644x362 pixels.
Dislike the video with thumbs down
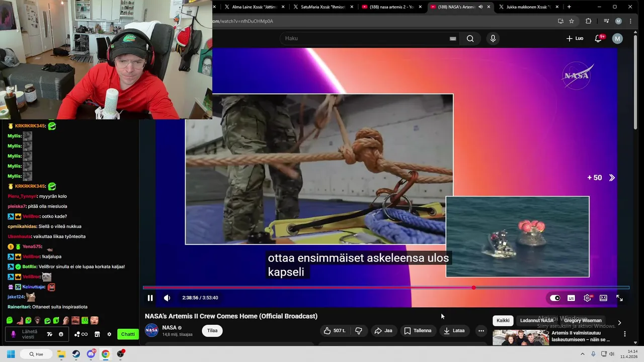[x=359, y=330]
